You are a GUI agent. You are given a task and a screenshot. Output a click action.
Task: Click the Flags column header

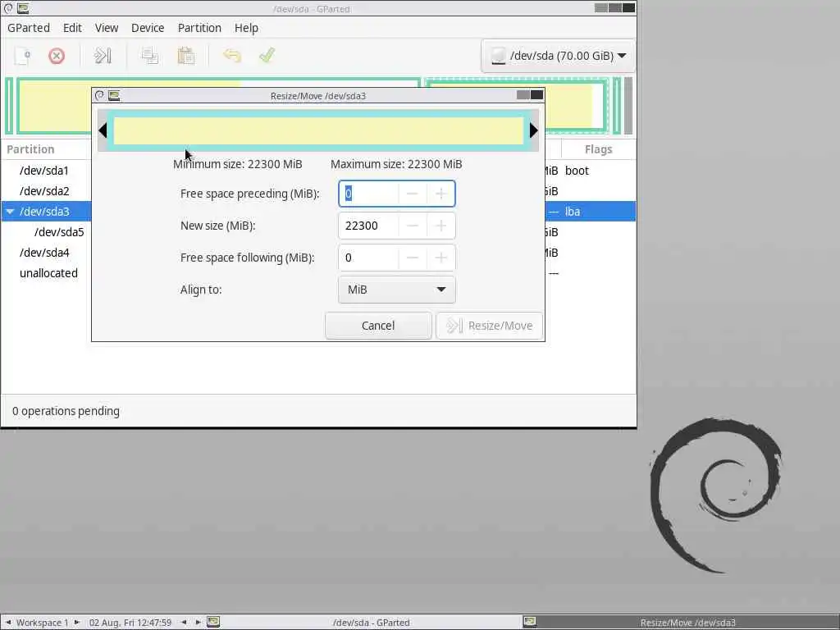(598, 149)
